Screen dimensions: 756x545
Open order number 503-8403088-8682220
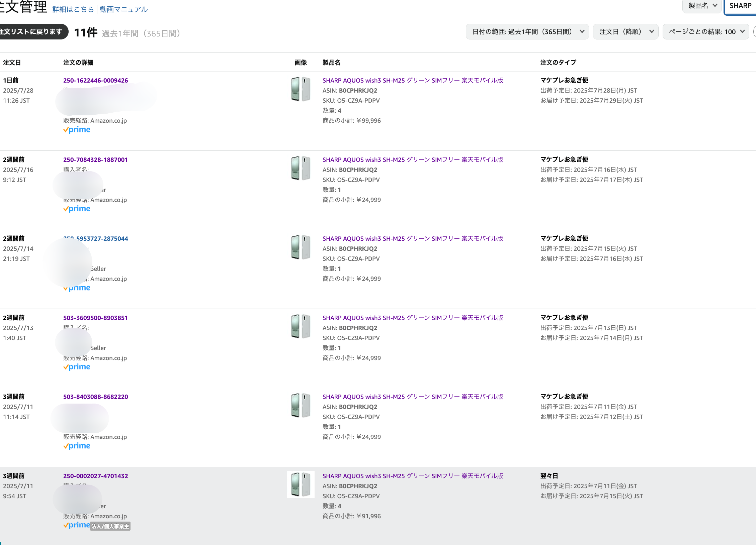click(95, 397)
